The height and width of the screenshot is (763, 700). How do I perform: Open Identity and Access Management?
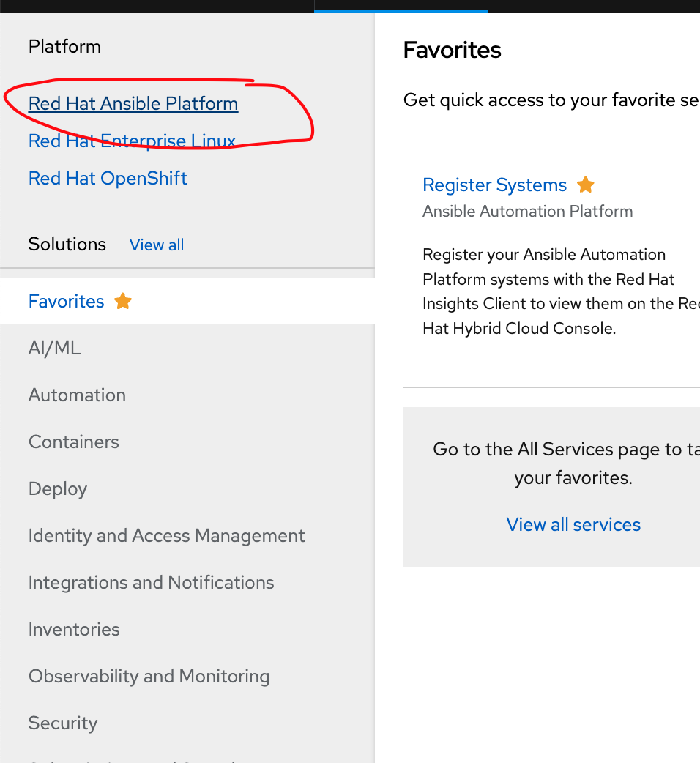tap(166, 535)
